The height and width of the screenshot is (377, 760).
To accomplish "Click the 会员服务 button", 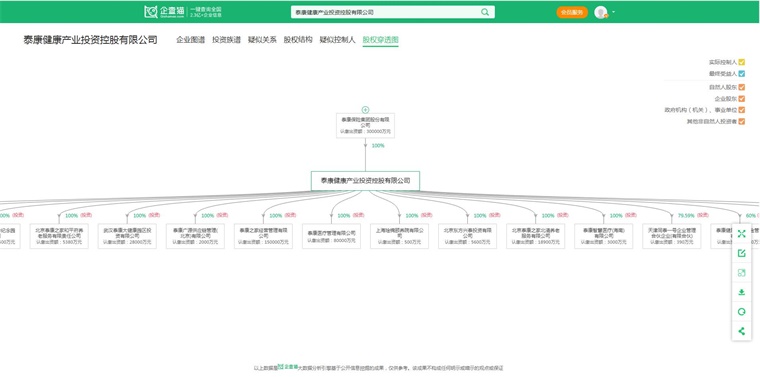I will coord(572,13).
